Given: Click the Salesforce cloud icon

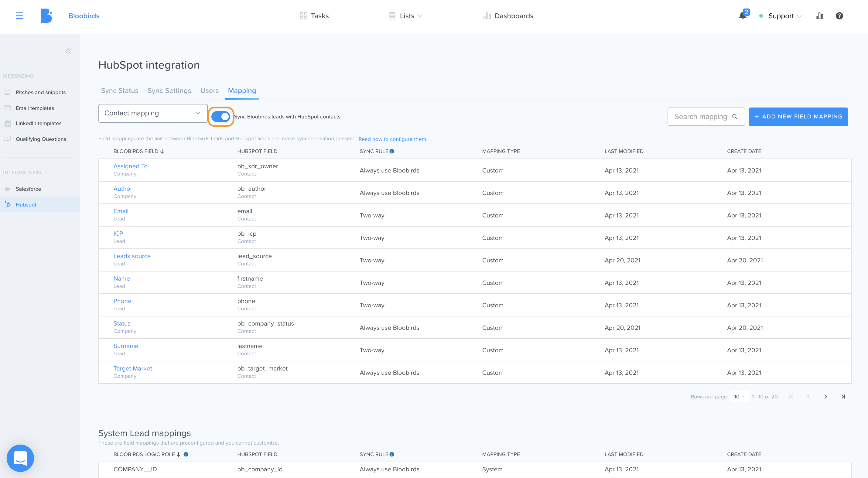Looking at the screenshot, I should coord(7,189).
